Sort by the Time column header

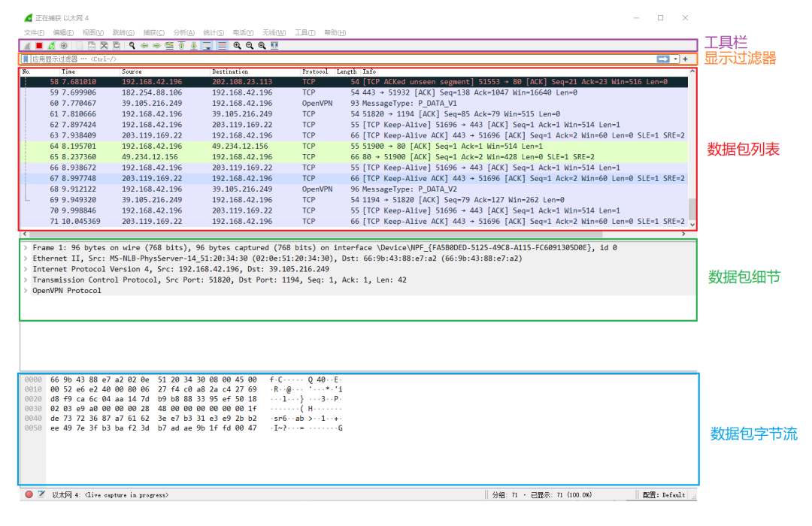(89, 71)
